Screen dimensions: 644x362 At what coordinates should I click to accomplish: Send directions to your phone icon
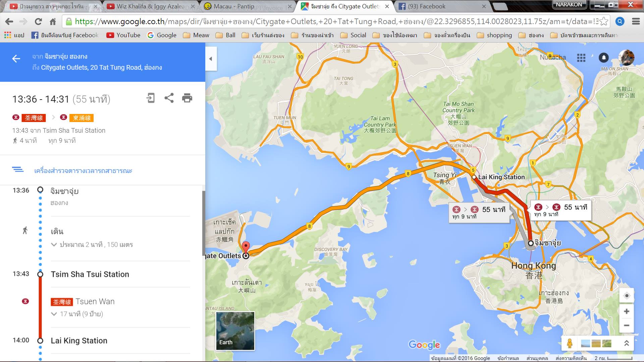pos(151,98)
